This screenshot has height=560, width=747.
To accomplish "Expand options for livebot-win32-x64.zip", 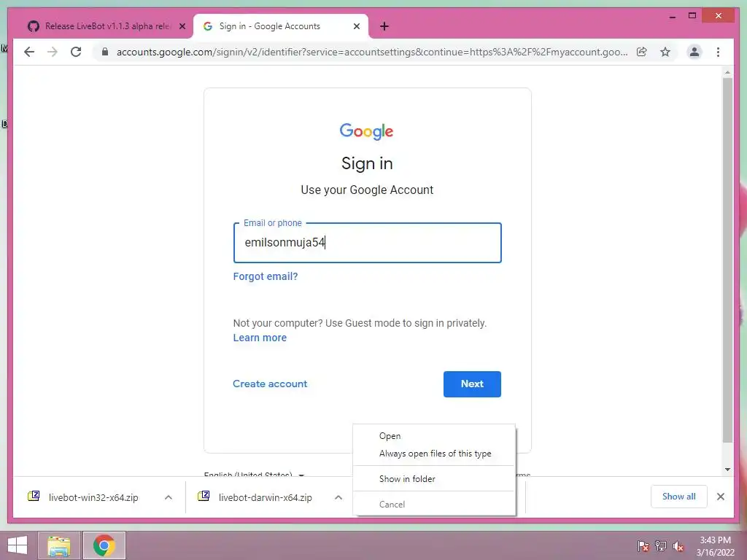I will click(x=169, y=497).
